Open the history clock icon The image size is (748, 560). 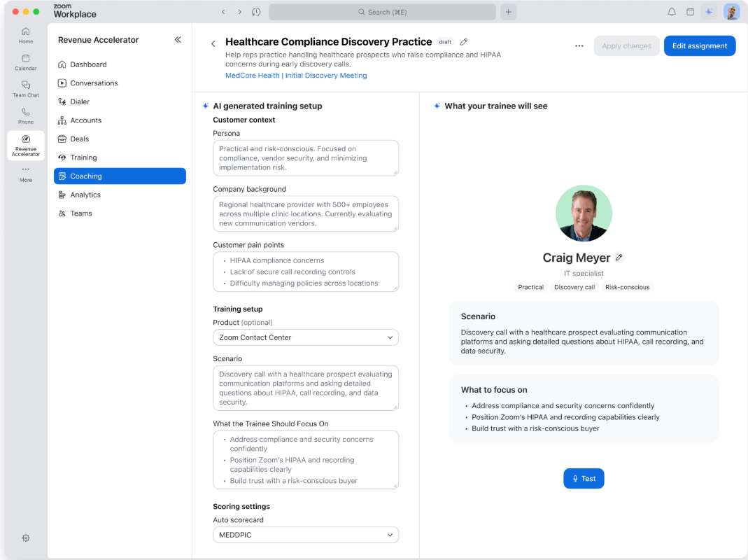tap(256, 12)
